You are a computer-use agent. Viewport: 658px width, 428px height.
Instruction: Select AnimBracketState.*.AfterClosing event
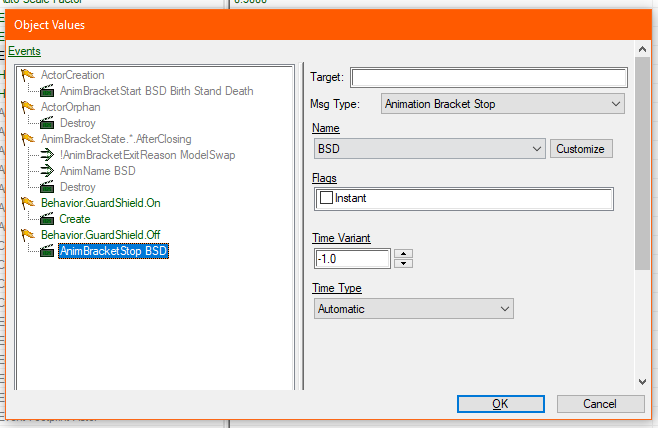(116, 139)
